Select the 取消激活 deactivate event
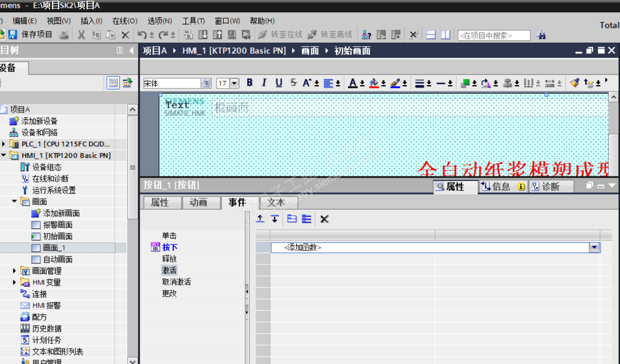Viewport: 620px width, 364px height. 177,281
